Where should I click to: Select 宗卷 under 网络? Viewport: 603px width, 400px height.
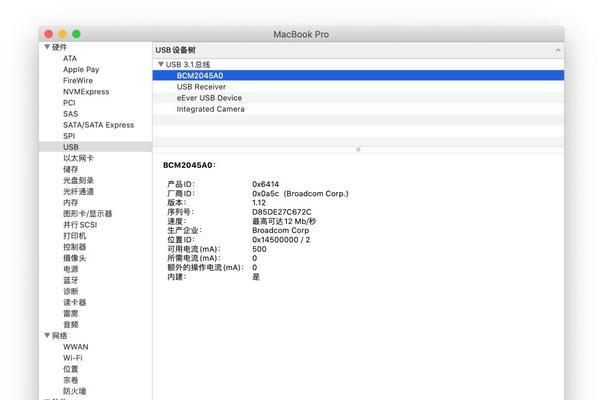click(x=70, y=380)
